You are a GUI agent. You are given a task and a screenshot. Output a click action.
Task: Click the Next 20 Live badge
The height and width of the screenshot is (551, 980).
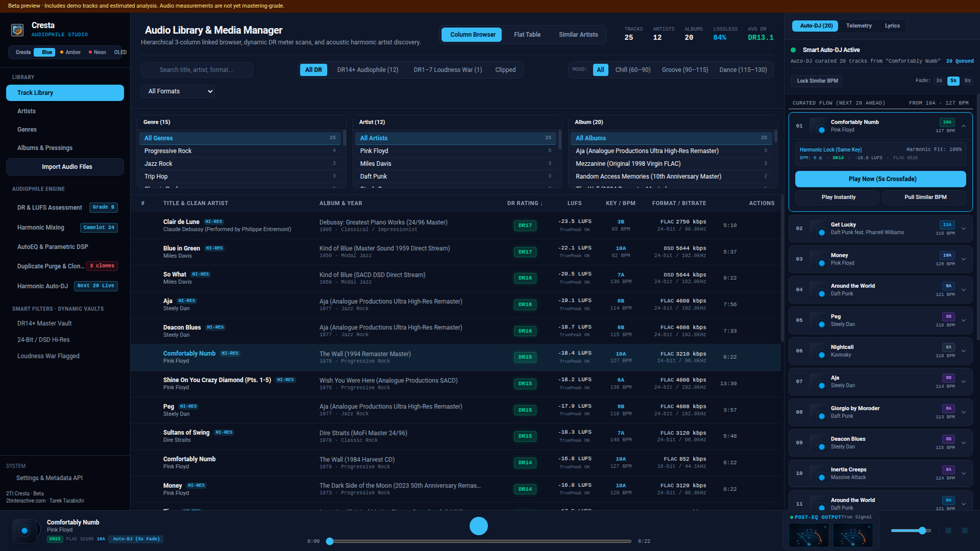coord(96,286)
